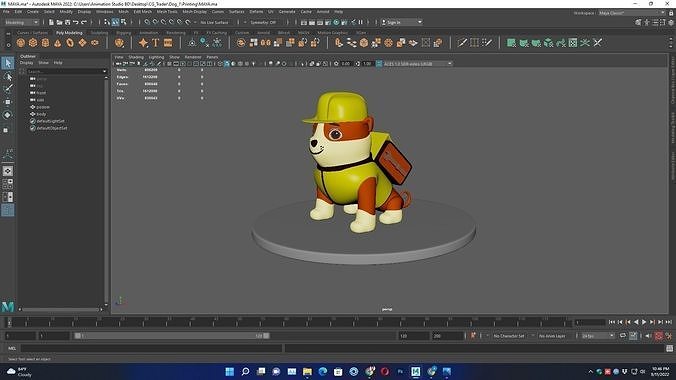Viewport: 676px width, 380px height.
Task: Toggle snap to grids
Action: coord(147,22)
